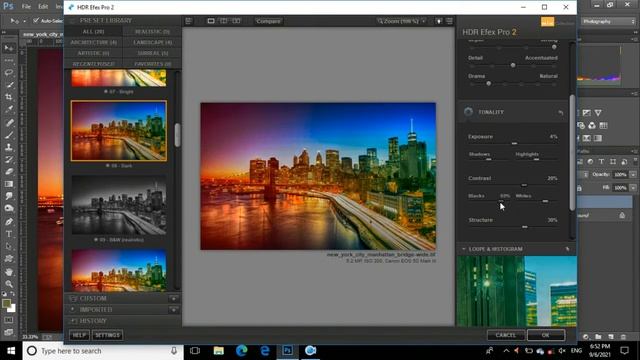
Task: Select the Eraser tool in Photoshop
Action: [x=9, y=171]
